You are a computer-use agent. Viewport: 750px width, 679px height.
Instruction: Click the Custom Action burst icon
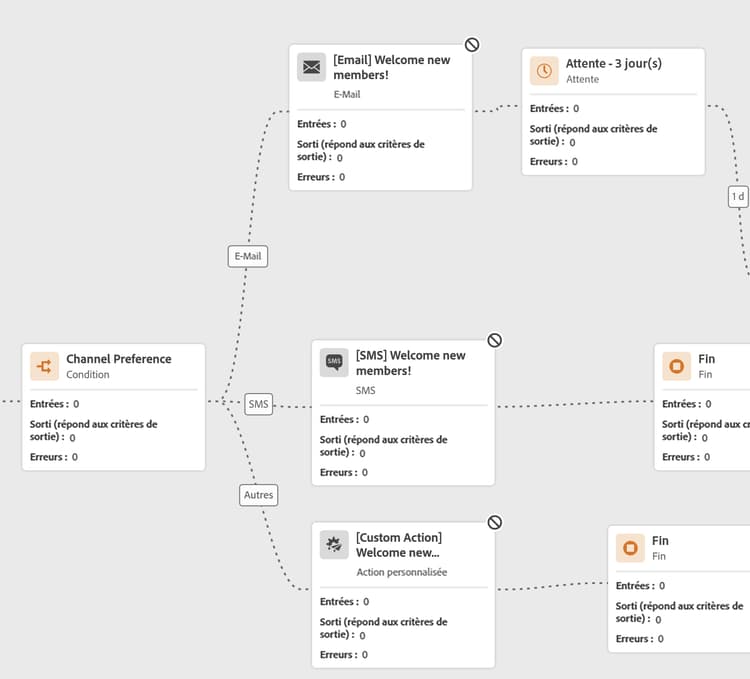tap(334, 544)
